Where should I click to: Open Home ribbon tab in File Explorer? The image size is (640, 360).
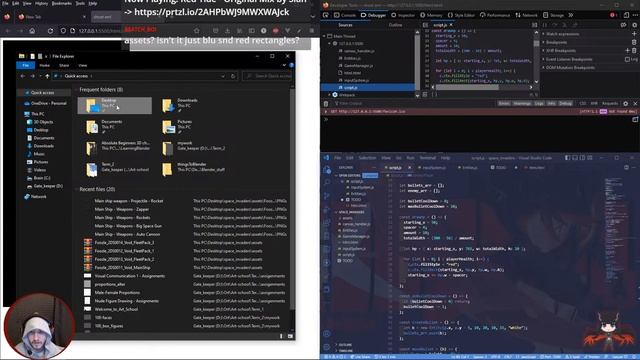pyautogui.click(x=44, y=65)
